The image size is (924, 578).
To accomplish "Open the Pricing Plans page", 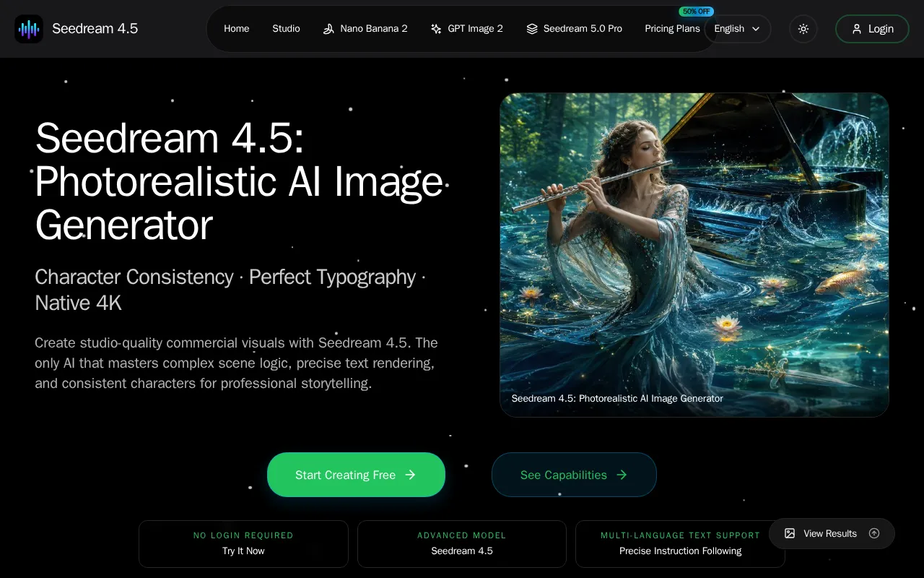I will pyautogui.click(x=672, y=29).
